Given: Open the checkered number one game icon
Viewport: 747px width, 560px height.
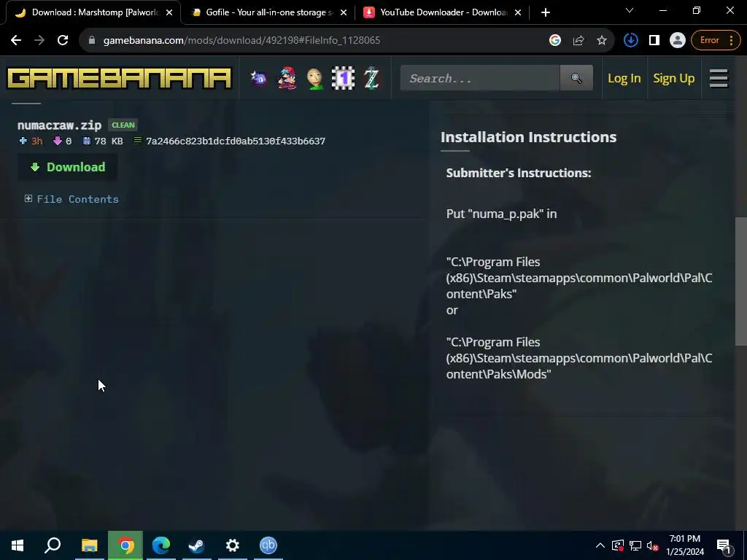Looking at the screenshot, I should click(343, 78).
